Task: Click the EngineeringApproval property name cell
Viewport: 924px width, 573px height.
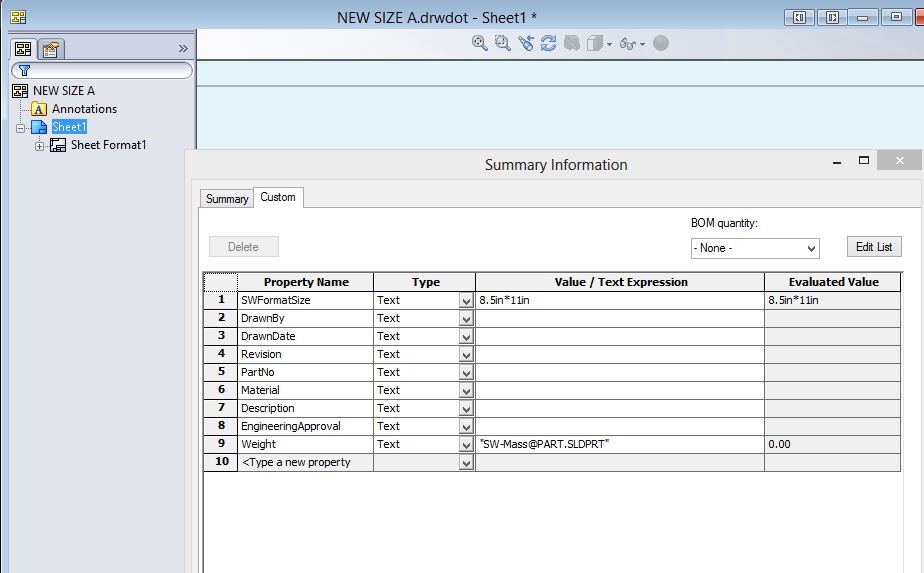Action: (305, 426)
